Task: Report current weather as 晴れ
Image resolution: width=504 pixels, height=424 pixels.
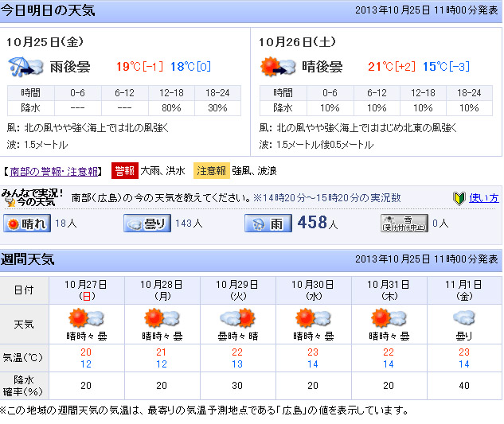Action: coord(26,224)
